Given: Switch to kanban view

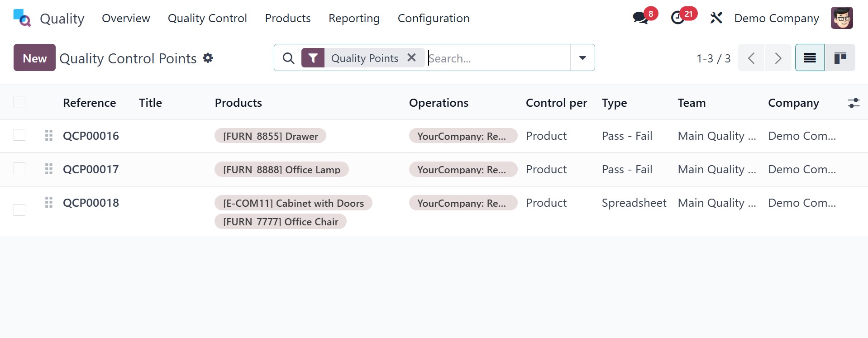Looking at the screenshot, I should [840, 58].
